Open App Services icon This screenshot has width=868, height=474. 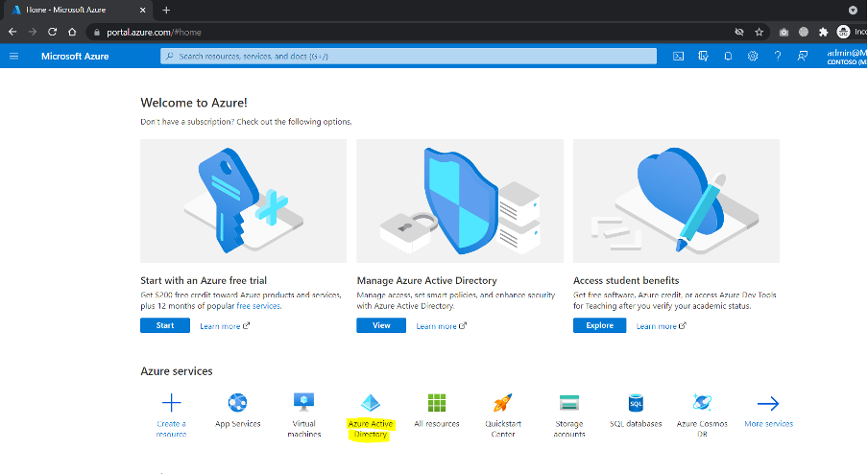237,403
